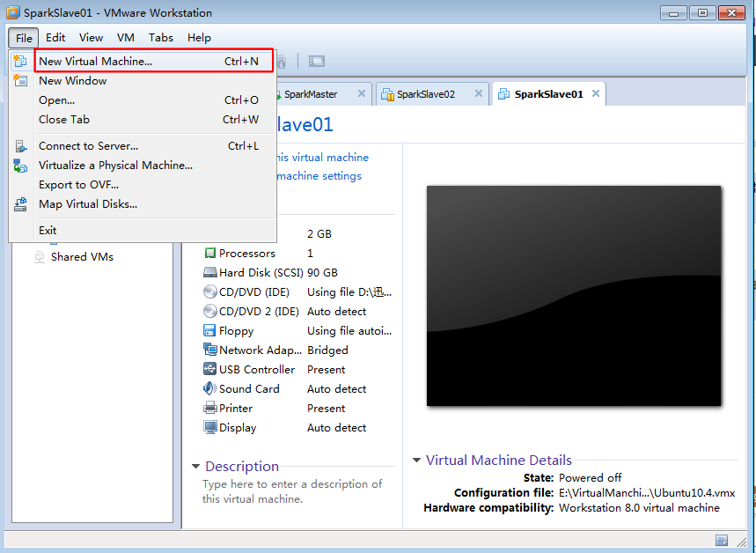The height and width of the screenshot is (553, 756).
Task: Select the Sound Card row
Action: point(297,388)
